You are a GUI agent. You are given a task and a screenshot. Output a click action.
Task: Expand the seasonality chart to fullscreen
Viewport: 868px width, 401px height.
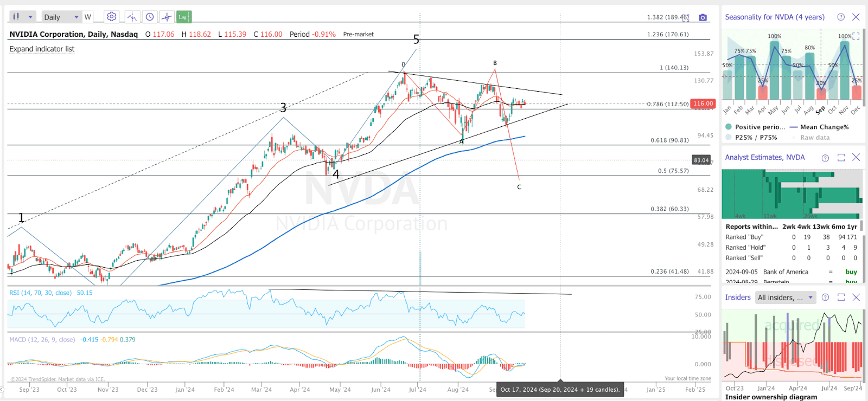[856, 36]
